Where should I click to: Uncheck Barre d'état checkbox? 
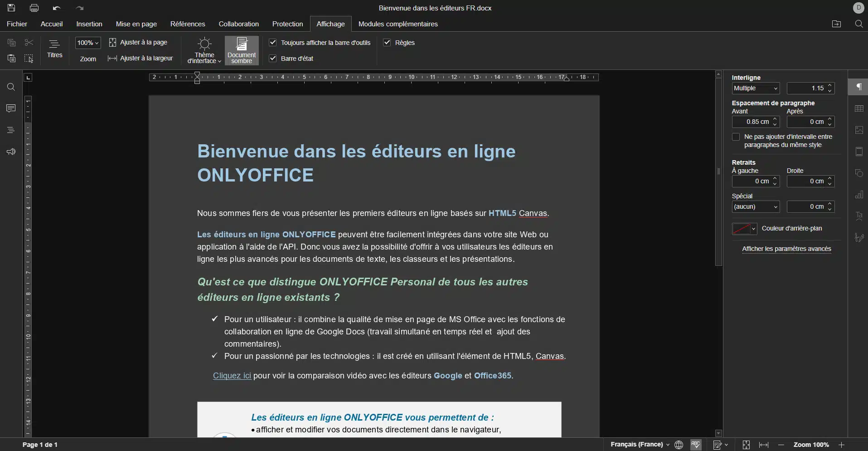click(273, 59)
